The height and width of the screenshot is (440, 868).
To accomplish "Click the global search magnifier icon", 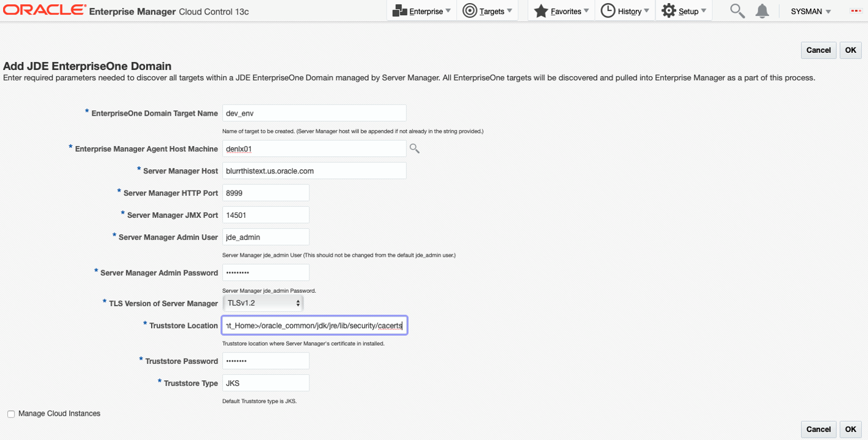I will pos(737,11).
